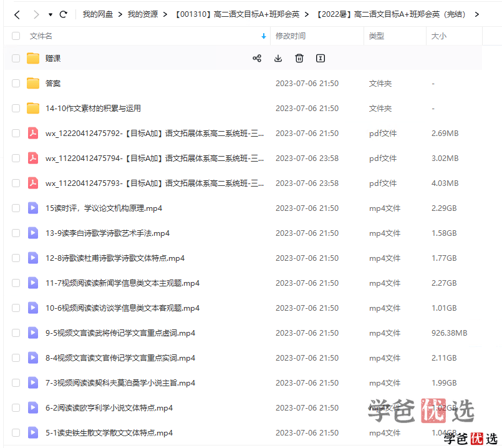Image resolution: width=502 pixels, height=448 pixels.
Task: Open 我的网盘 breadcrumb
Action: (98, 14)
